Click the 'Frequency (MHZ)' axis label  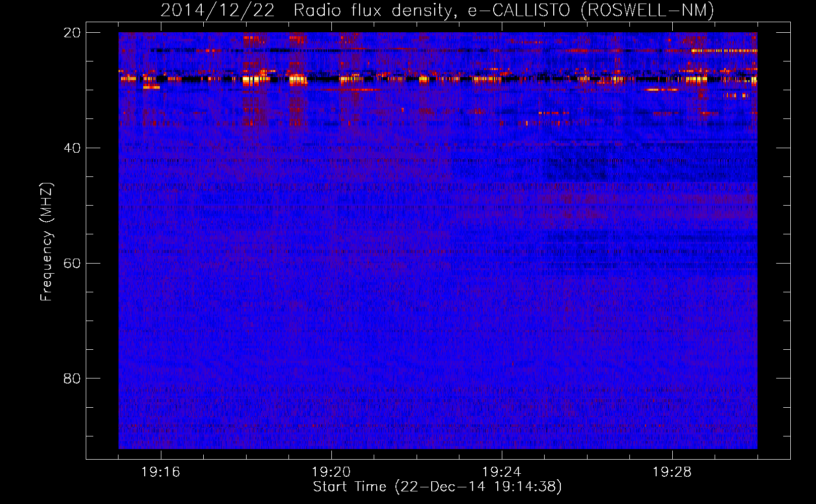click(46, 242)
